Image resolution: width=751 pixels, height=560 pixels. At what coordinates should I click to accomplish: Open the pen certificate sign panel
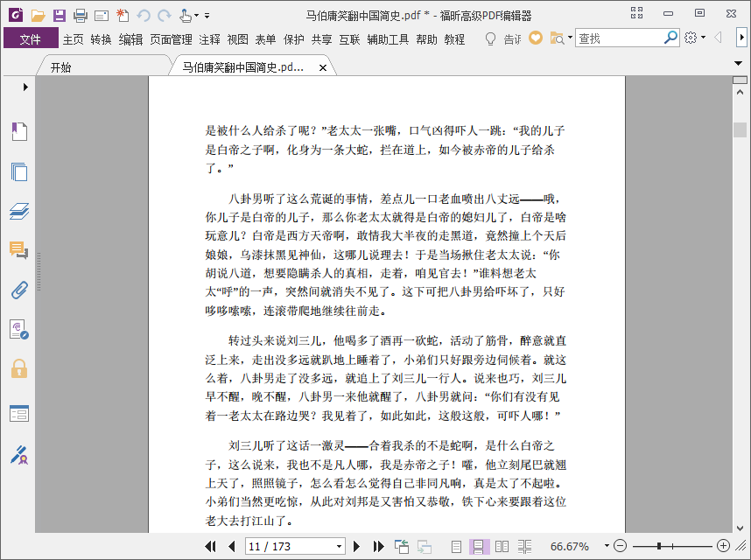point(19,455)
